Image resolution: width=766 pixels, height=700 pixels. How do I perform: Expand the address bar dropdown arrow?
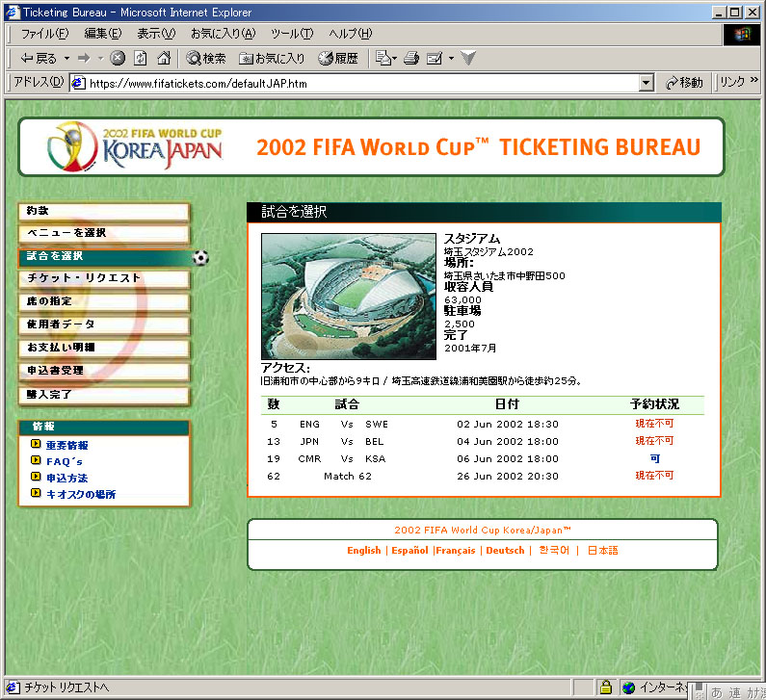tap(646, 83)
